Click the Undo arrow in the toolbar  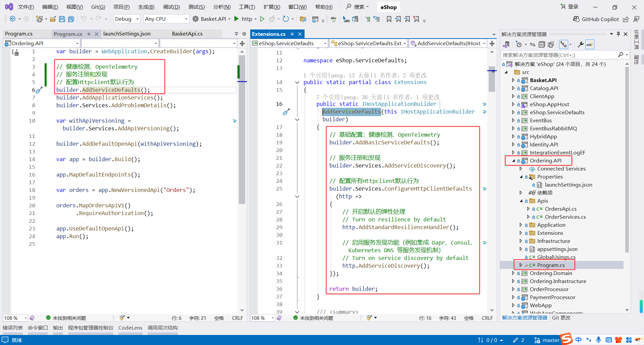pos(83,19)
